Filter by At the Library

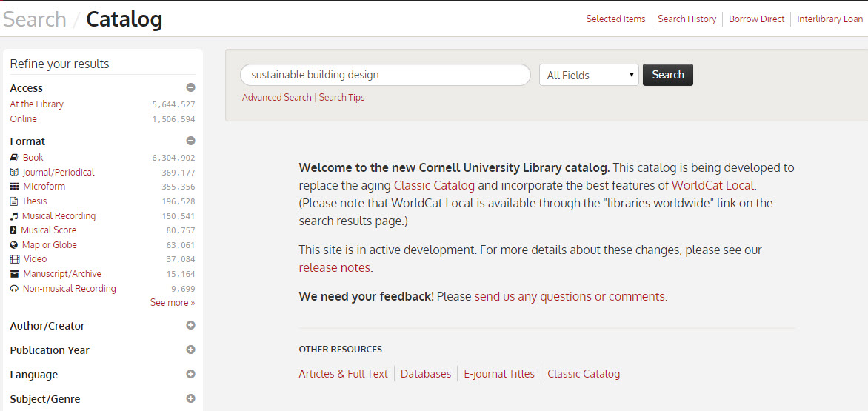(x=36, y=104)
